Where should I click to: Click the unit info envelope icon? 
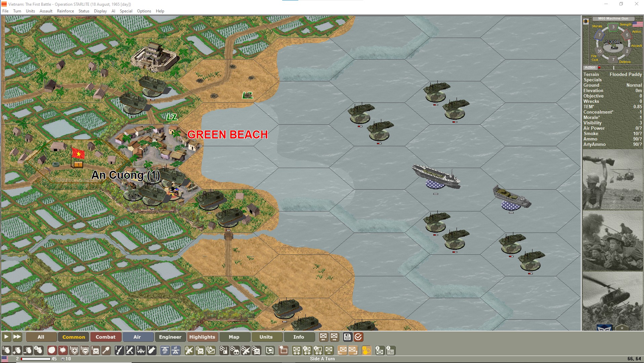coord(380,351)
